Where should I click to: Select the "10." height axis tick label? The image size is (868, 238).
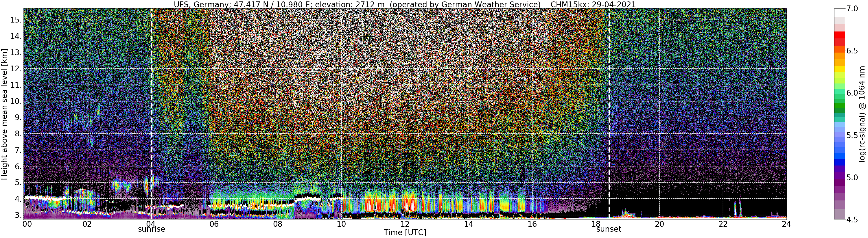pos(16,101)
